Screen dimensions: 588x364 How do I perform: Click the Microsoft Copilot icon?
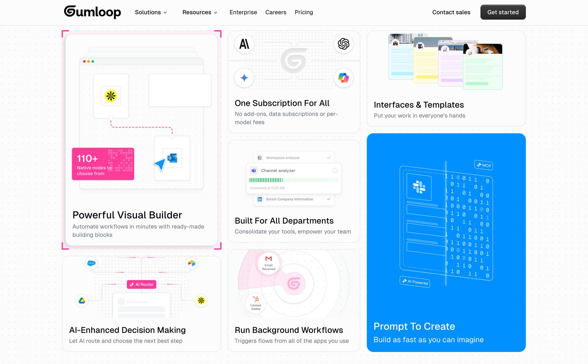click(x=343, y=78)
